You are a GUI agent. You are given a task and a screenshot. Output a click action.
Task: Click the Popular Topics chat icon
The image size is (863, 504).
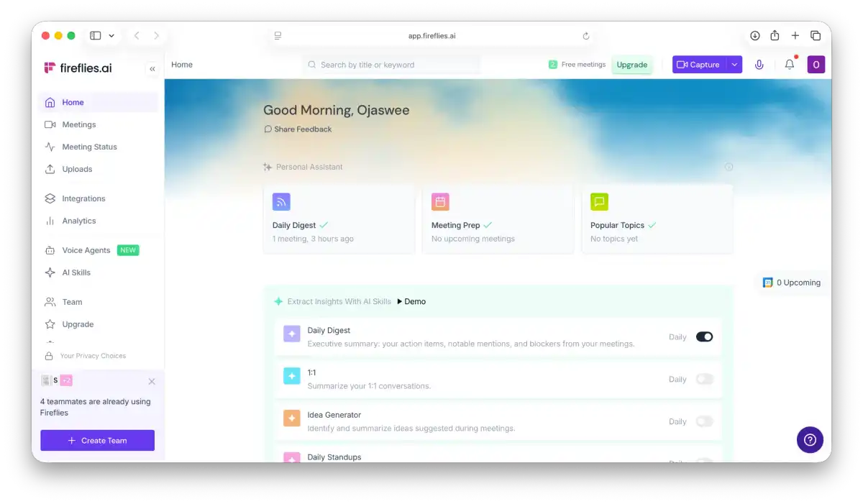599,201
